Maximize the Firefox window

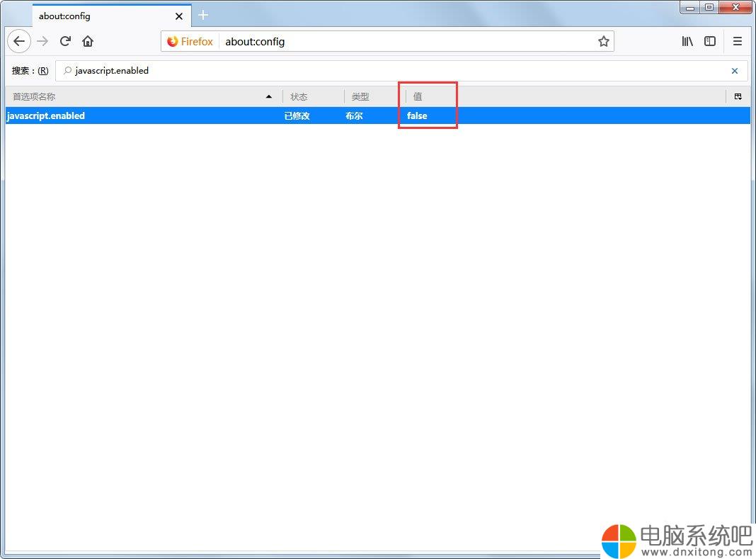tap(709, 7)
